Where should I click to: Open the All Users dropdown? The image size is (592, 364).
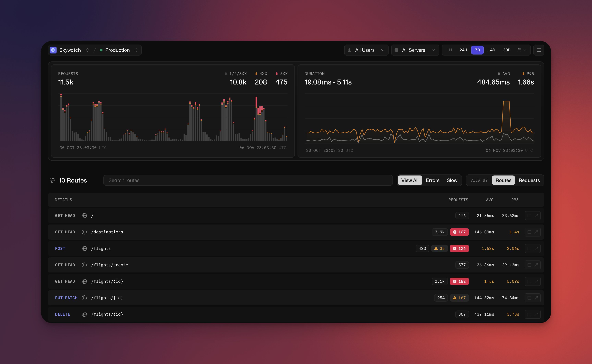(x=366, y=50)
